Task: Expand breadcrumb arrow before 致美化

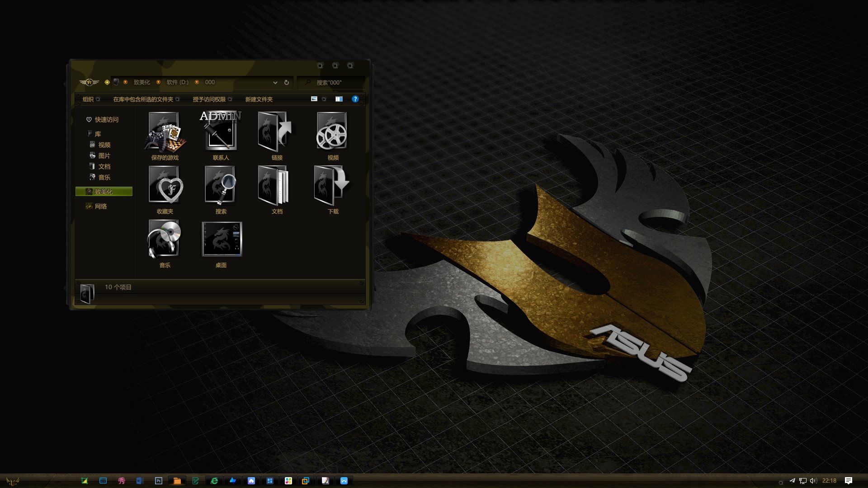Action: click(x=125, y=82)
